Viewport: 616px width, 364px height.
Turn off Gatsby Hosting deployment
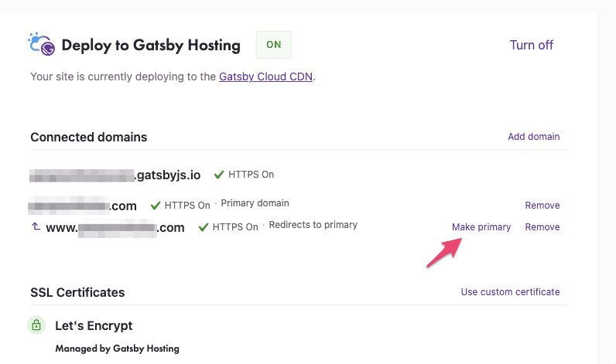(532, 45)
